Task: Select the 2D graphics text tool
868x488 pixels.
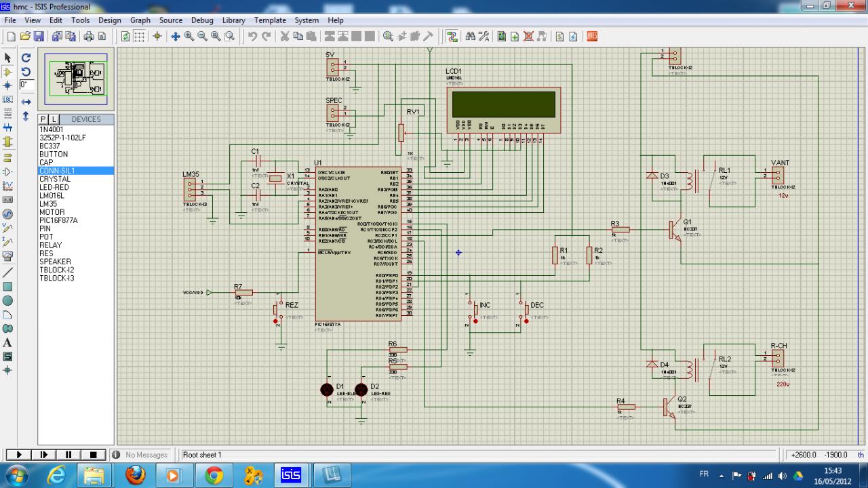Action: point(8,342)
